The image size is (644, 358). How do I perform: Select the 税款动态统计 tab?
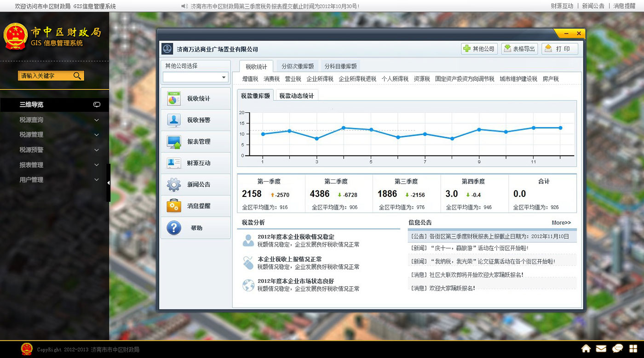(296, 96)
